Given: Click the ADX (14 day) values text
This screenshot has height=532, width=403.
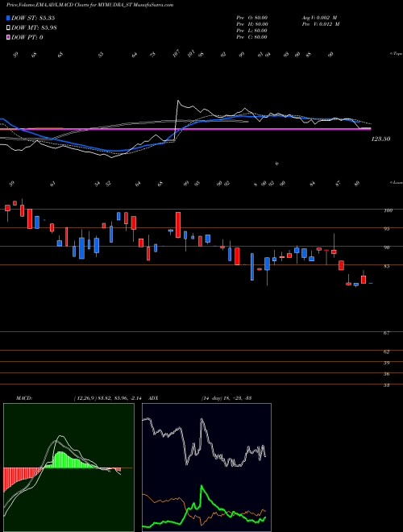Looking at the screenshot, I should (226, 398).
